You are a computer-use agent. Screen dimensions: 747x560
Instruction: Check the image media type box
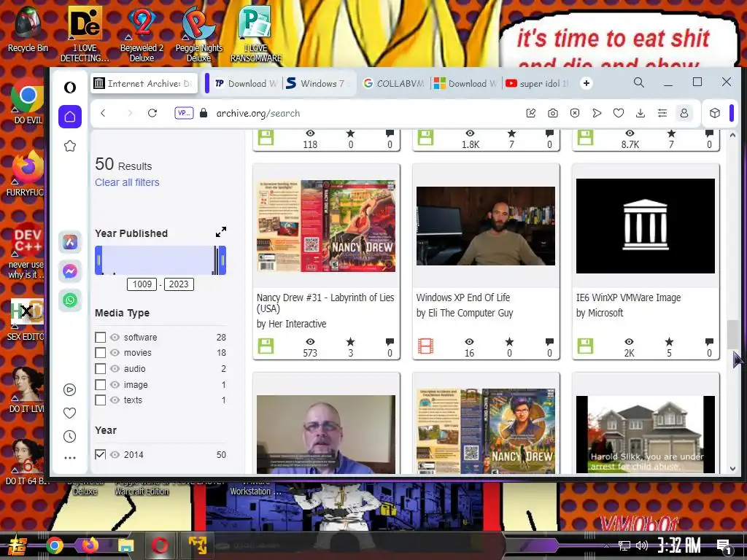click(100, 384)
